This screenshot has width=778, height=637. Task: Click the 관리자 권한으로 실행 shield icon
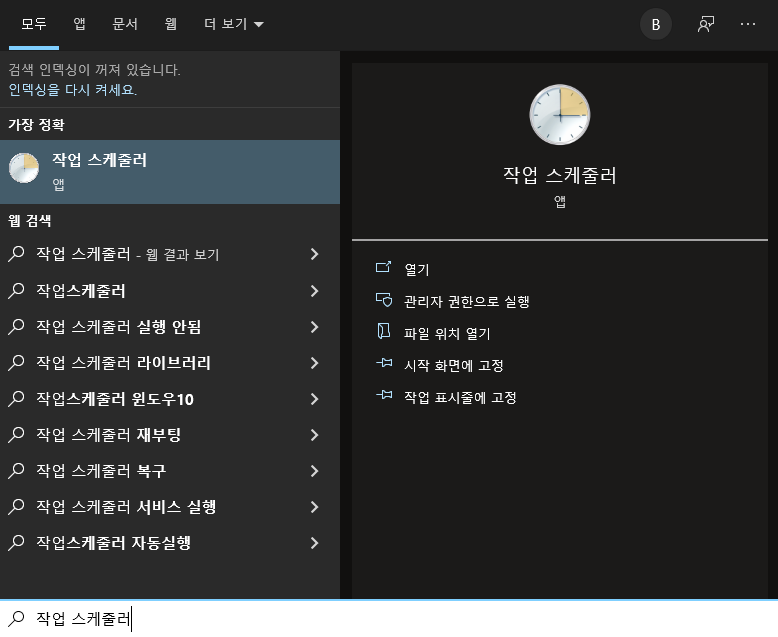click(384, 300)
